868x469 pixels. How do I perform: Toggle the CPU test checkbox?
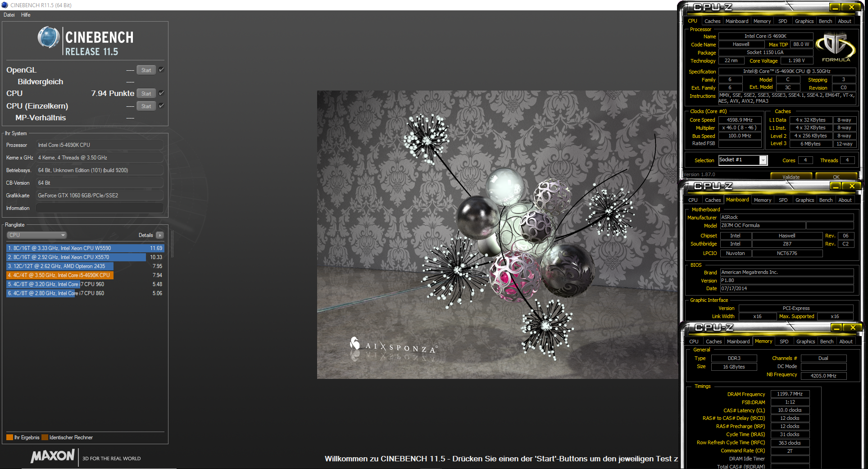pos(161,93)
